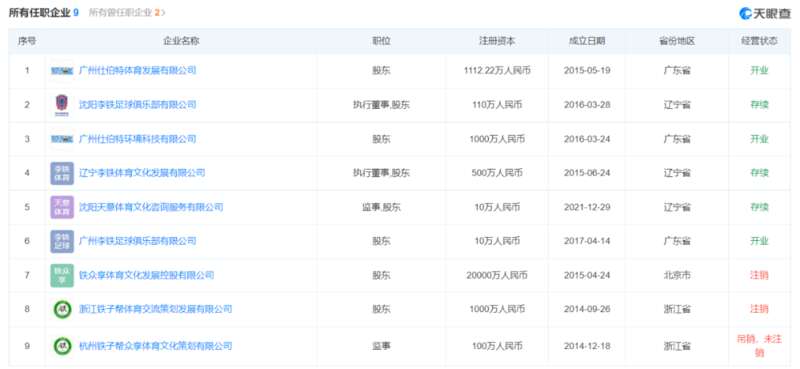Open 杭州铁子帮众享体育文化策划有限公司 link
The width and height of the screenshot is (800, 369).
click(x=155, y=347)
